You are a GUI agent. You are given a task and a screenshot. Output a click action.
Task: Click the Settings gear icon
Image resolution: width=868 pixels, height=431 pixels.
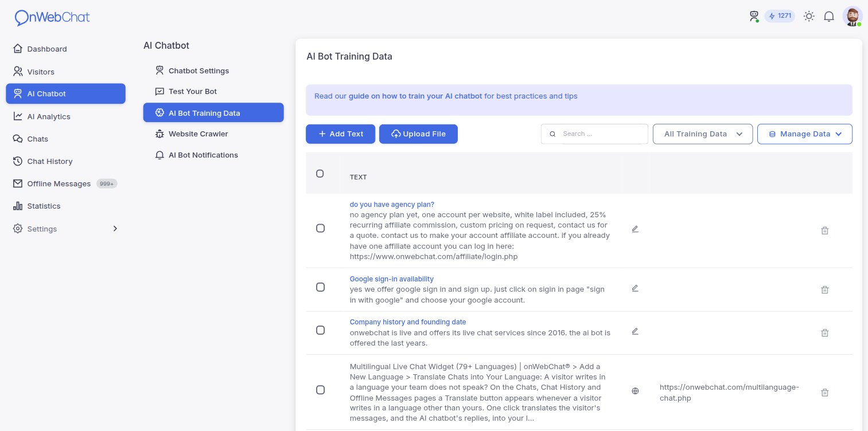(18, 229)
